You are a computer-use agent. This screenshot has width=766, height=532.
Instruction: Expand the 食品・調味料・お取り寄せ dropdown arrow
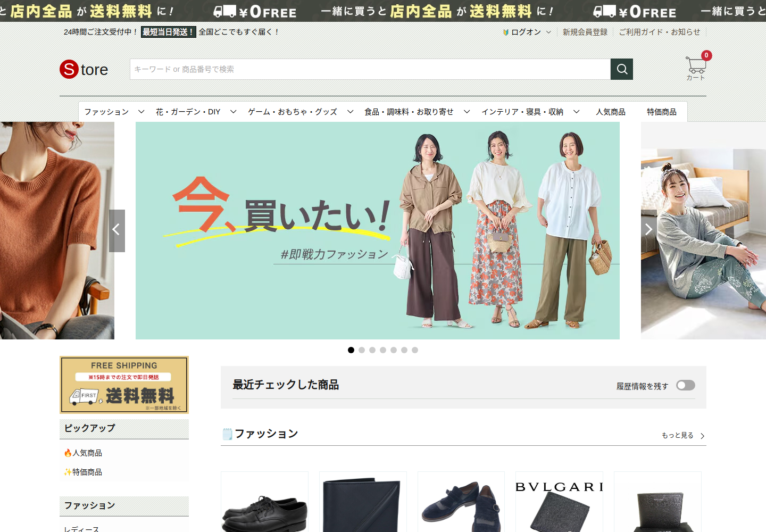coord(467,112)
